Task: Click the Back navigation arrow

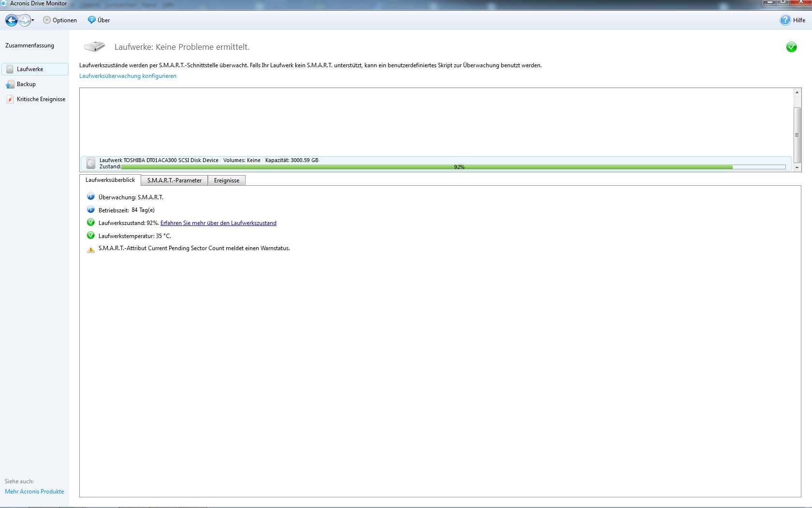Action: [x=12, y=20]
